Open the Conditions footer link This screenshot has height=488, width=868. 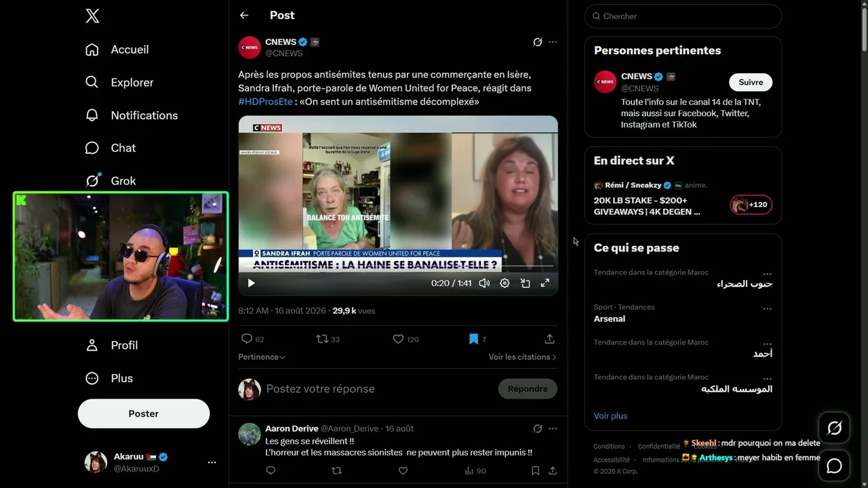(609, 446)
